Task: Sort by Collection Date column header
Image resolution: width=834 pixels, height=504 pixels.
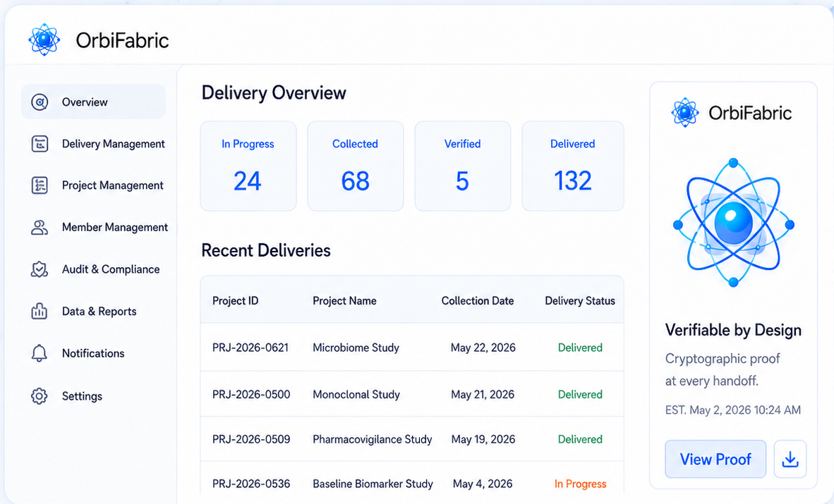Action: pos(478,301)
